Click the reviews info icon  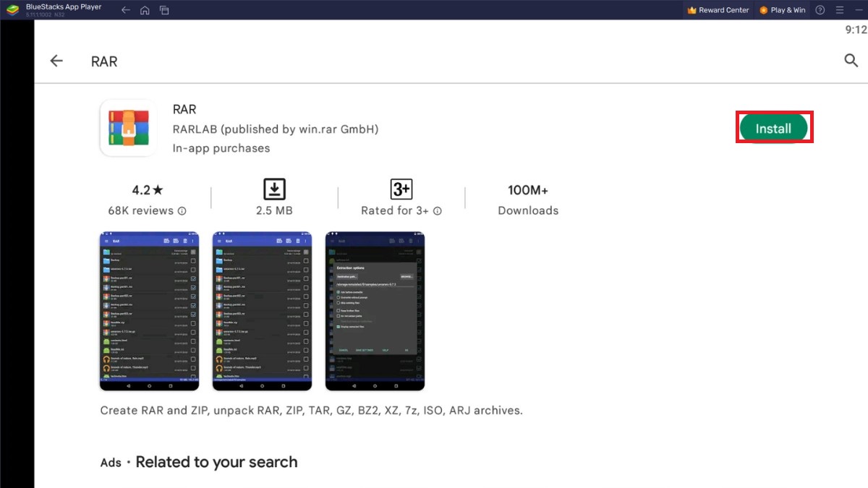pos(182,211)
